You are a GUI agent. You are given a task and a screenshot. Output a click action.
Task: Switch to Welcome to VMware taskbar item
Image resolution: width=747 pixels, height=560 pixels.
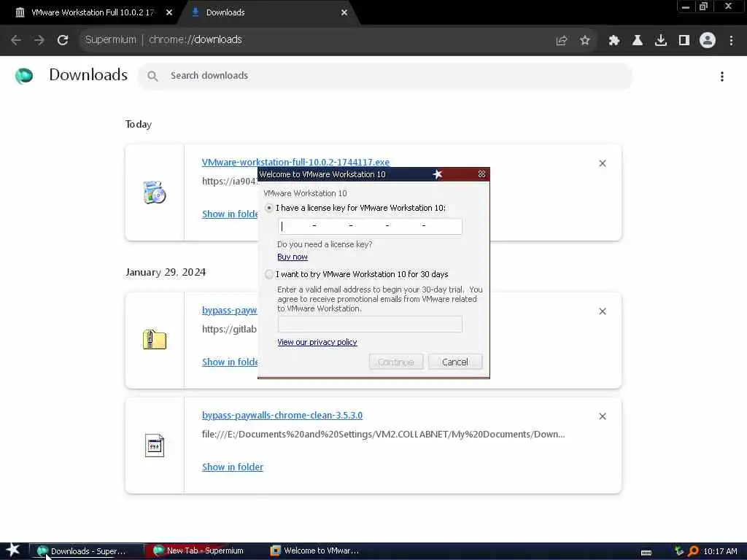317,551
